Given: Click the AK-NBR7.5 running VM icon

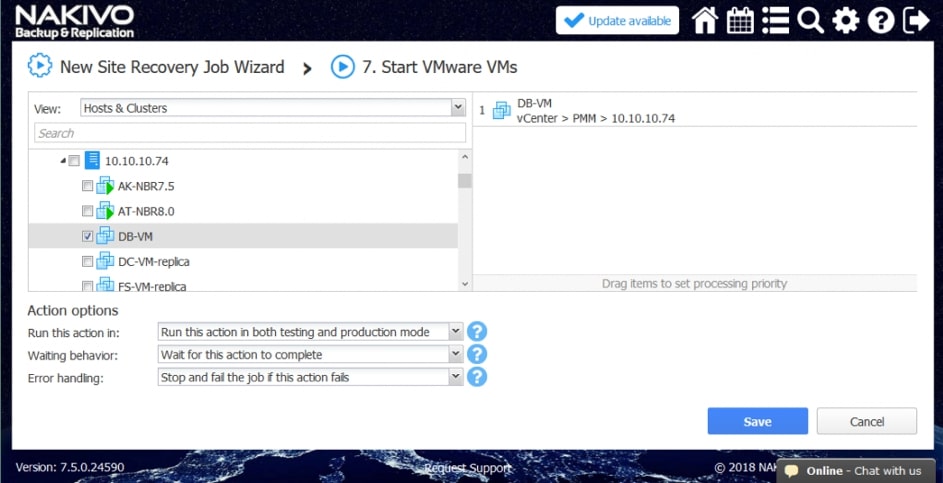Looking at the screenshot, I should click(x=105, y=185).
